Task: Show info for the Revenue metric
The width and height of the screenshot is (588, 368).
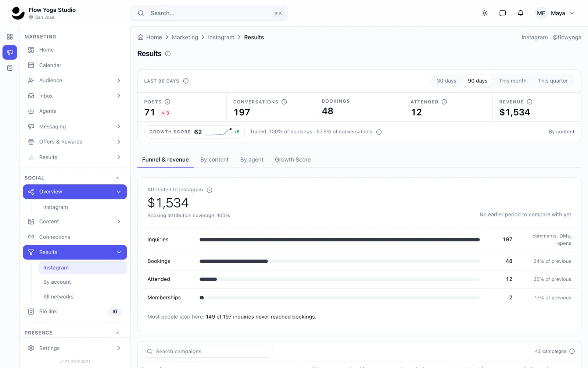Action: 530,102
